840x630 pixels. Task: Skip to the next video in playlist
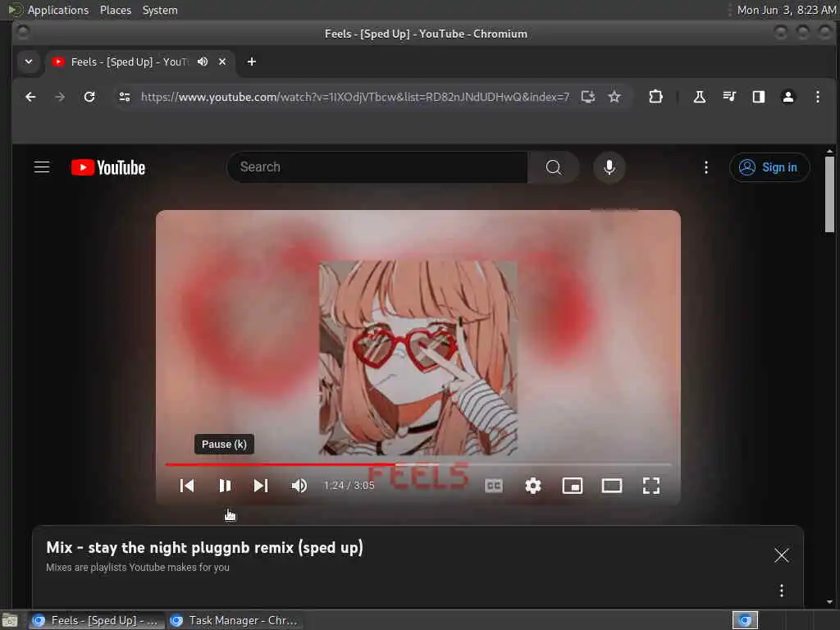click(x=261, y=486)
